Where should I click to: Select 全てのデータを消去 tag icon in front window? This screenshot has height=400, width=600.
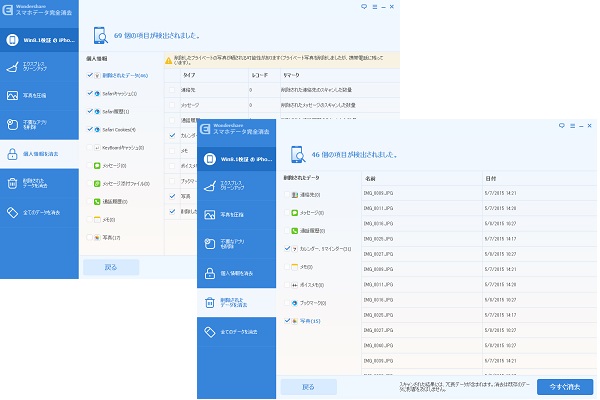click(210, 329)
